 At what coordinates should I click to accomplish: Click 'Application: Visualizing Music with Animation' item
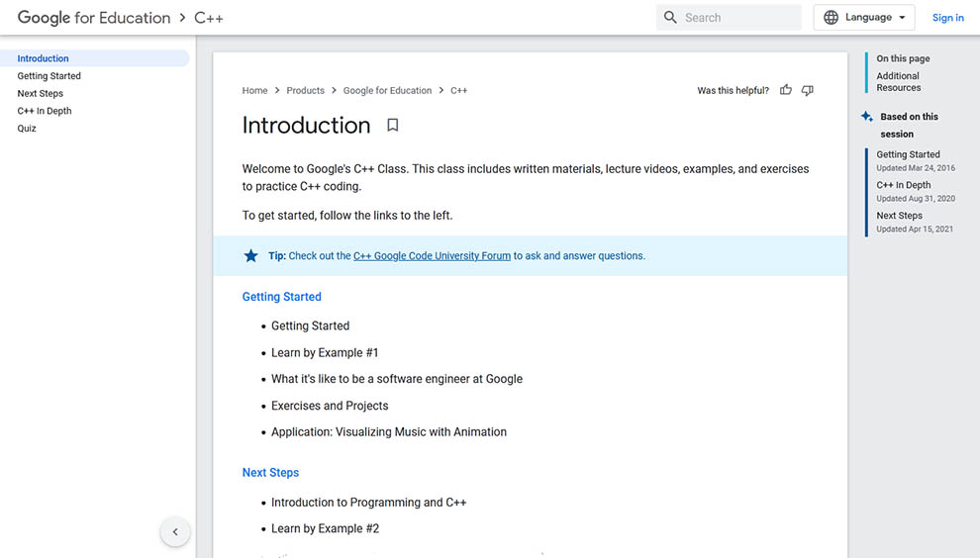click(x=389, y=431)
